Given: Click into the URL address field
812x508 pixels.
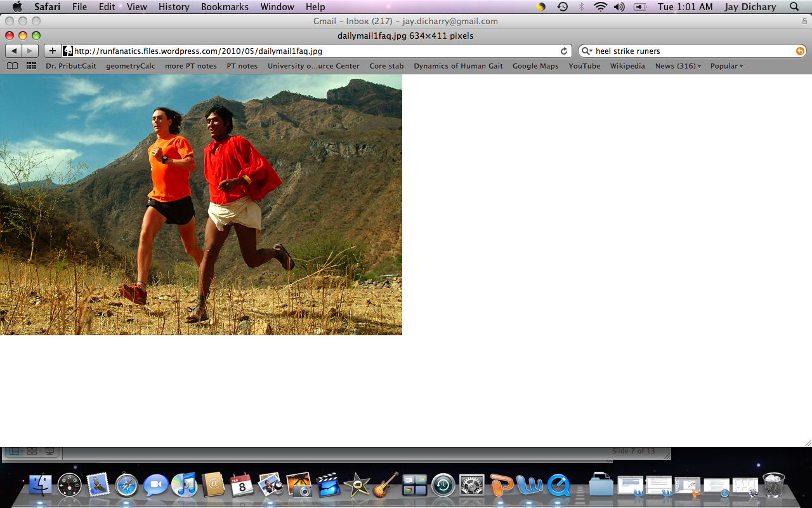Looking at the screenshot, I should click(x=311, y=51).
